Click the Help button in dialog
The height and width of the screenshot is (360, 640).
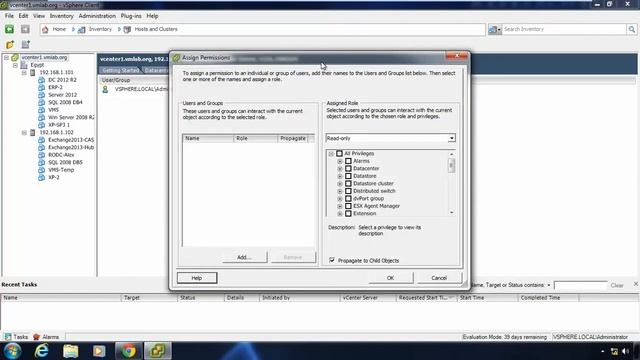tap(197, 278)
